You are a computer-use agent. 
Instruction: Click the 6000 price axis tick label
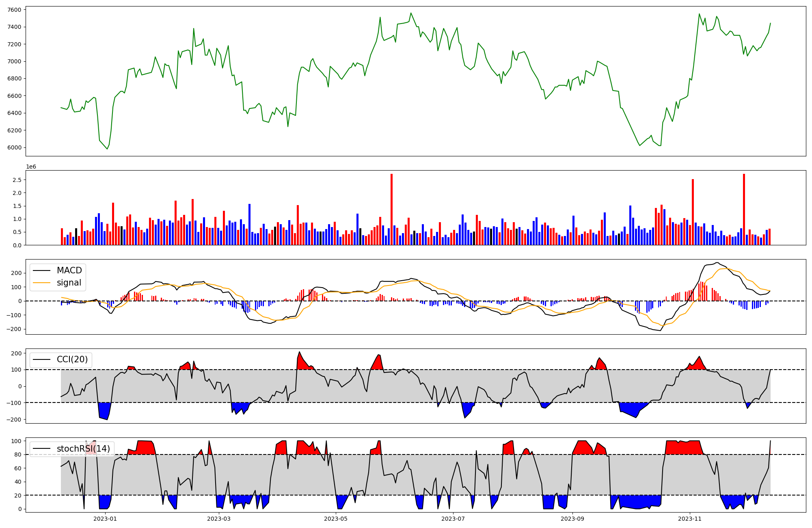(x=15, y=147)
